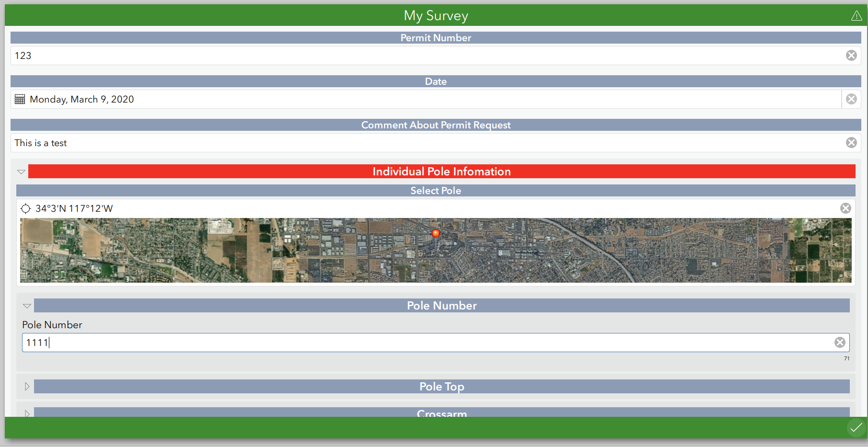Image resolution: width=868 pixels, height=447 pixels.
Task: Click the My Survey title
Action: [436, 15]
